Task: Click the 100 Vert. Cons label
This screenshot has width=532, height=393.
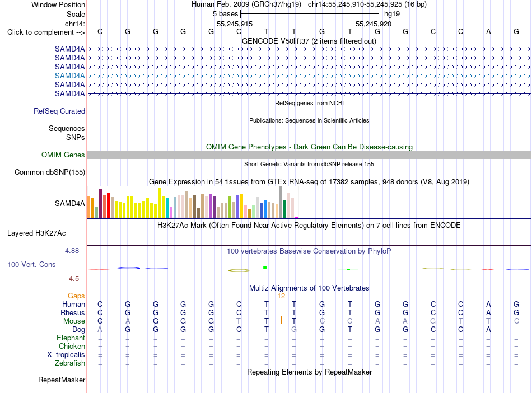Action: [31, 264]
